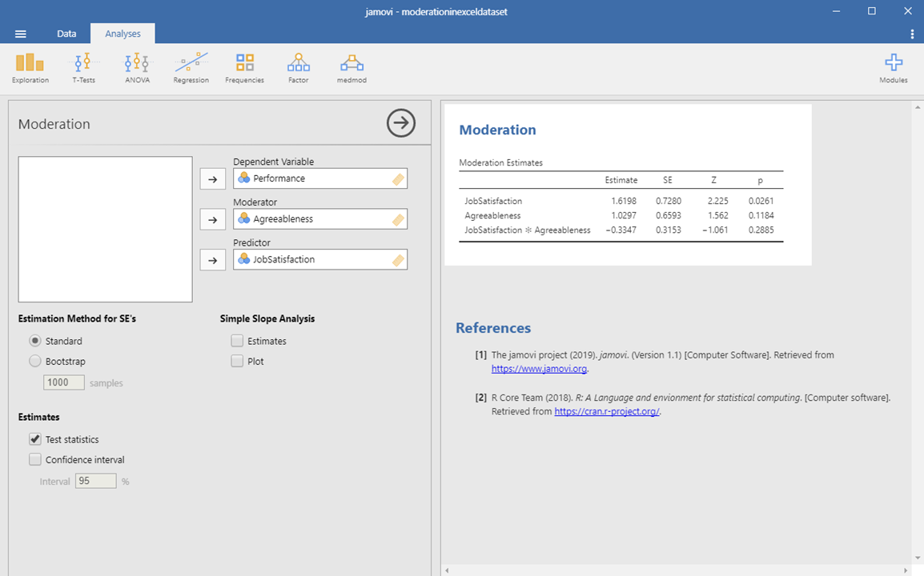Enable the Confidence interval checkbox
This screenshot has height=576, width=924.
(35, 460)
